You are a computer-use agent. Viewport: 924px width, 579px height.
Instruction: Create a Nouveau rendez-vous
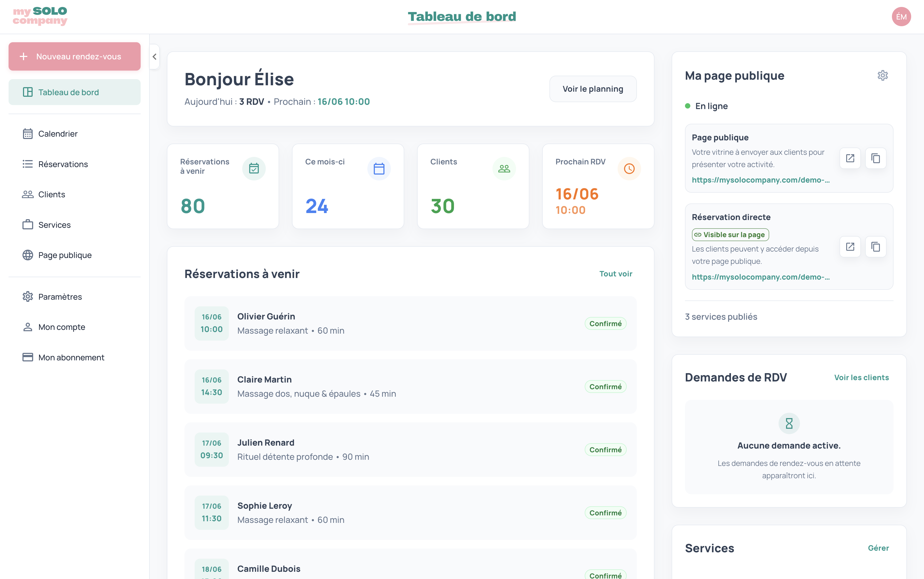74,56
